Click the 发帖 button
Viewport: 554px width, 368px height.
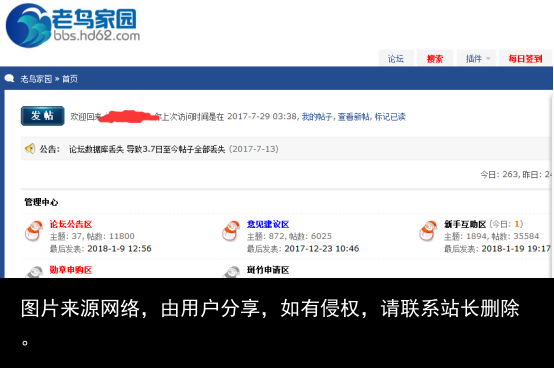pos(42,116)
